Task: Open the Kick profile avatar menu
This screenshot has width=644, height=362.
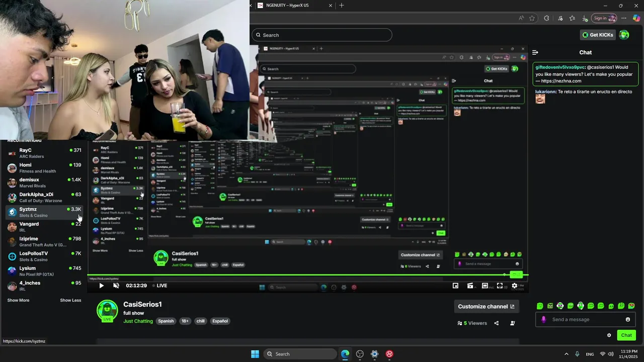Action: [624, 35]
